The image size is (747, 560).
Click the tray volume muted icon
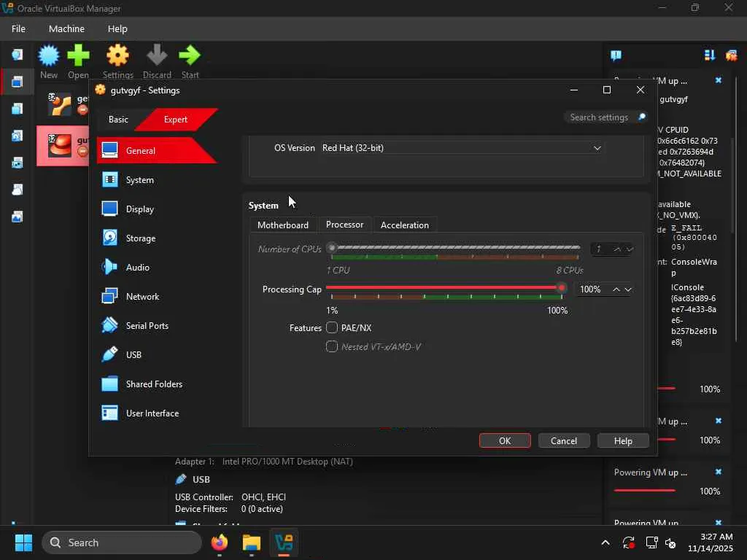coord(670,542)
